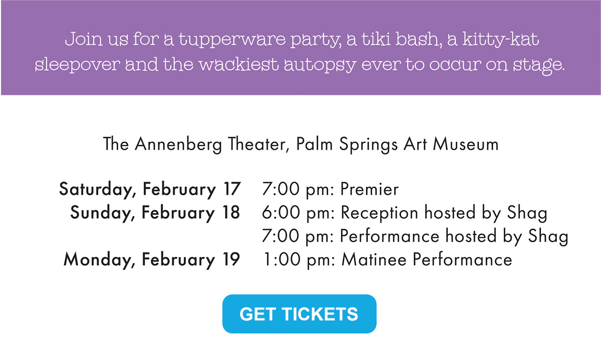Click the "Matinee Performance" text
Image resolution: width=601 pixels, height=364 pixels.
click(x=427, y=260)
